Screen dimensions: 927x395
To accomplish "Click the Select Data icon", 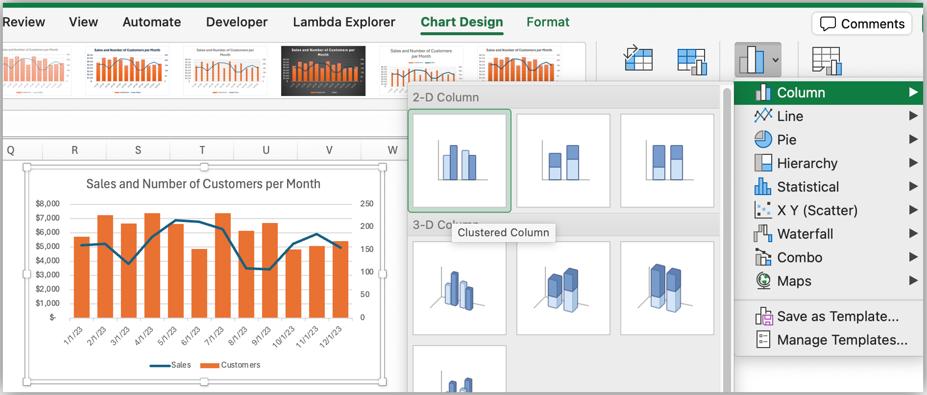I will [x=692, y=61].
